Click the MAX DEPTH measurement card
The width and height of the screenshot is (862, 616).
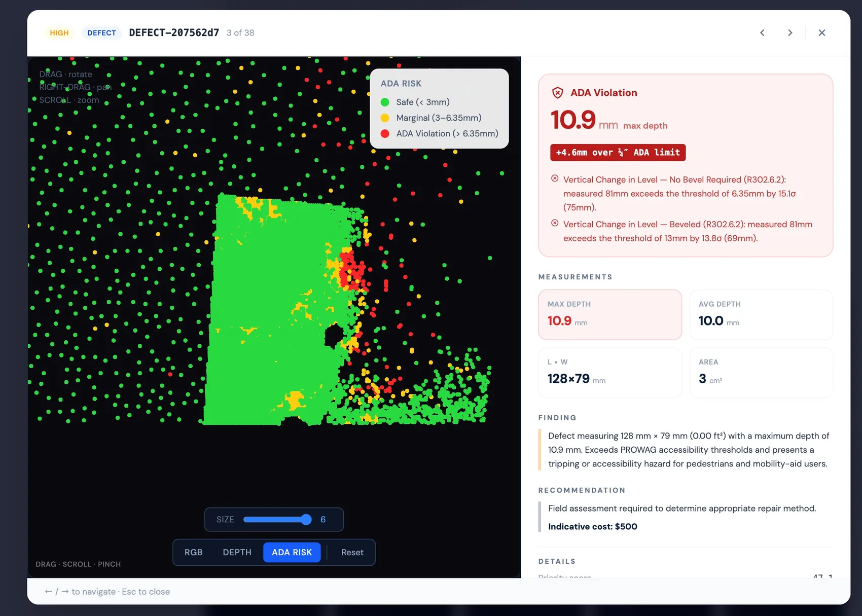(610, 314)
